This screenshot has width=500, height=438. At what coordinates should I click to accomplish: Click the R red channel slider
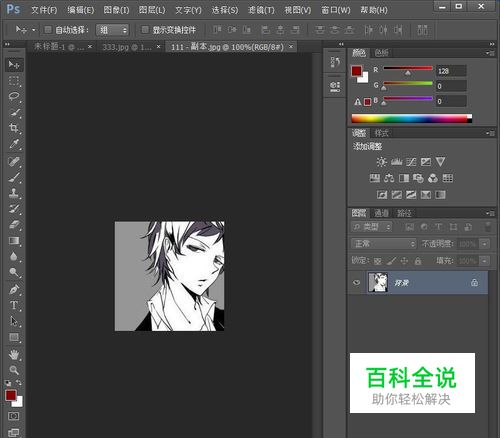pyautogui.click(x=408, y=70)
